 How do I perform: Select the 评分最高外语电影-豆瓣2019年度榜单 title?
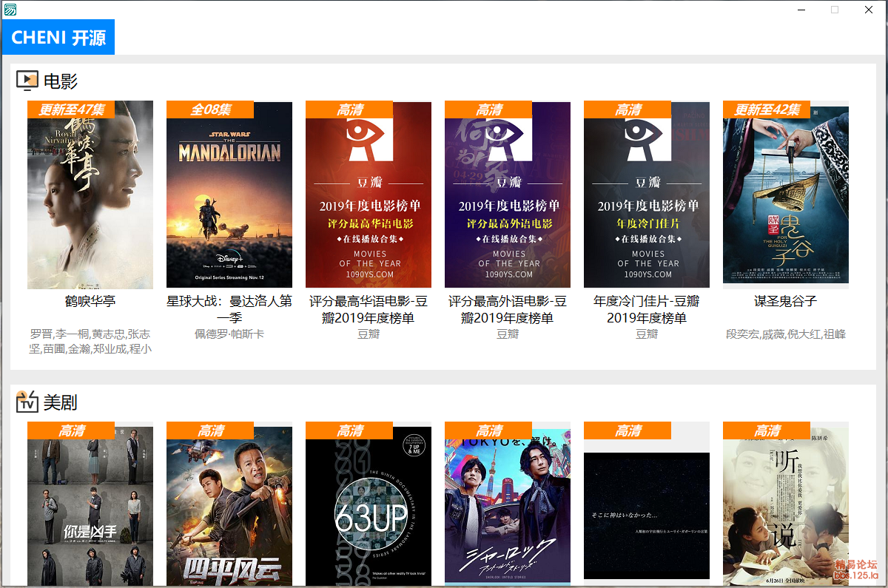click(508, 309)
